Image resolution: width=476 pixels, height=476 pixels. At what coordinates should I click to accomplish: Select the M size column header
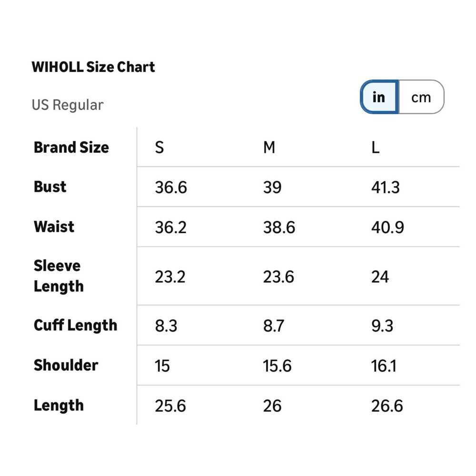coord(269,148)
